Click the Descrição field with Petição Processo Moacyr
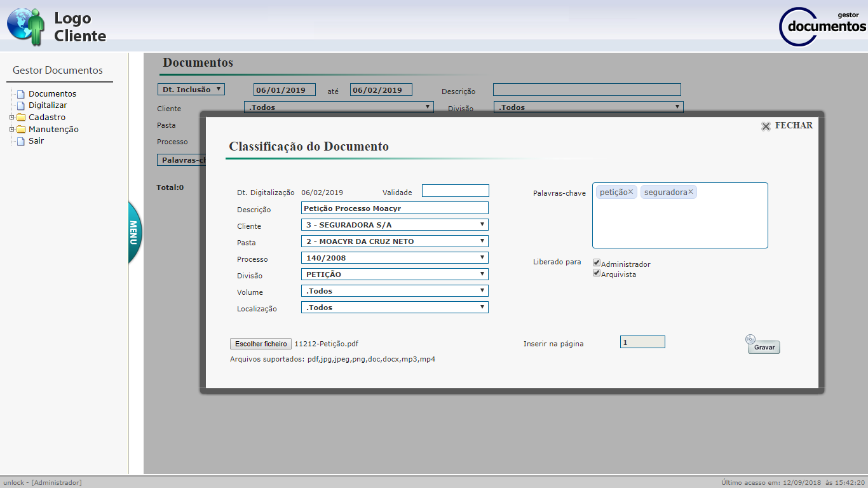 395,208
